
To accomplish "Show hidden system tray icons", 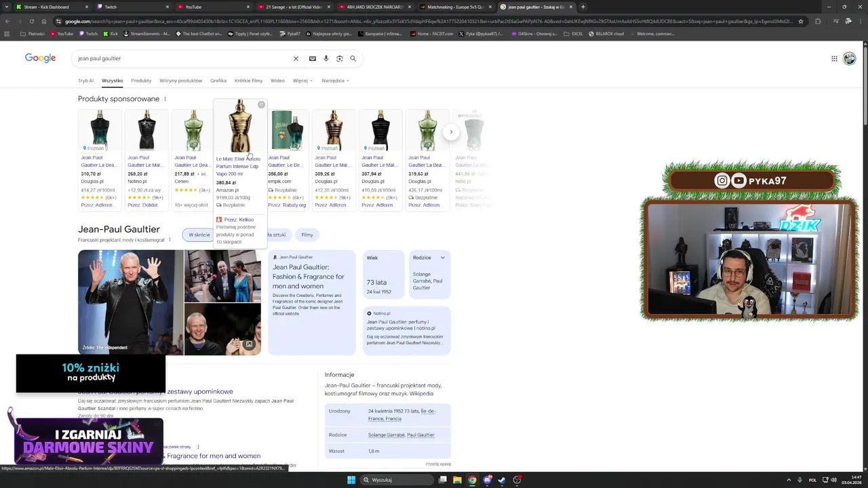I will coord(788,480).
